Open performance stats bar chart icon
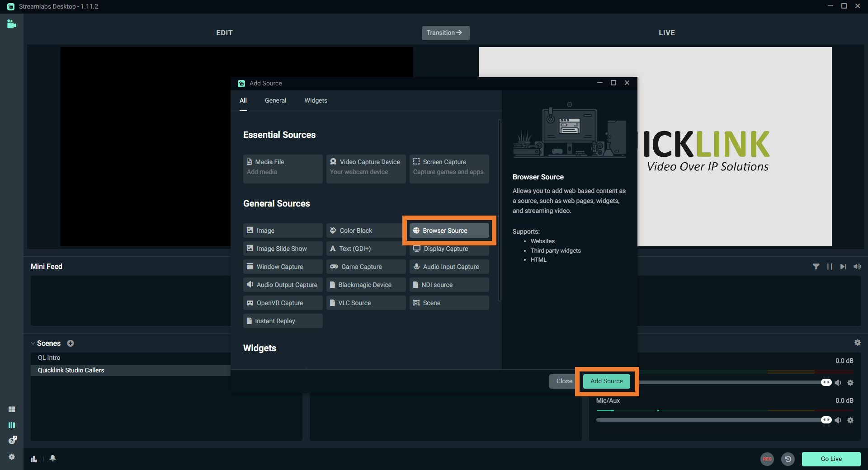 pyautogui.click(x=34, y=459)
